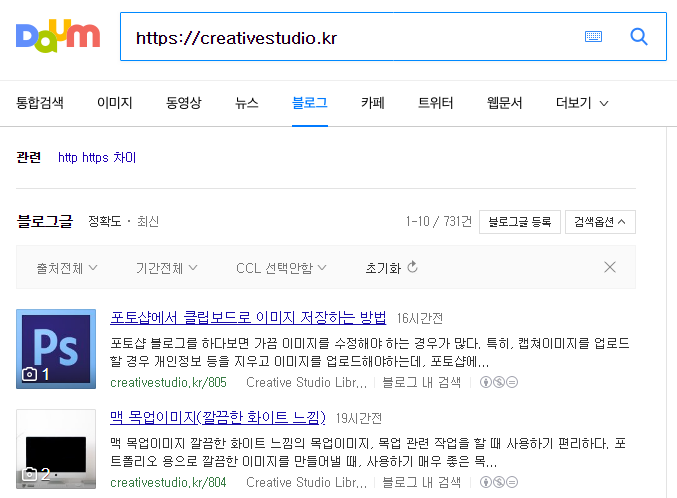Open the Photoshop Ps thumbnail
Viewport: 677px width, 498px height.
tap(56, 349)
